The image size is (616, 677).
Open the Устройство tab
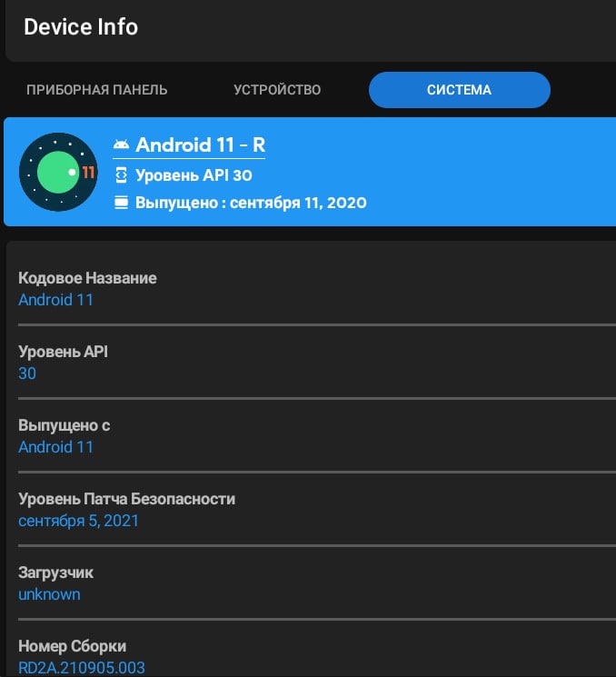point(277,90)
